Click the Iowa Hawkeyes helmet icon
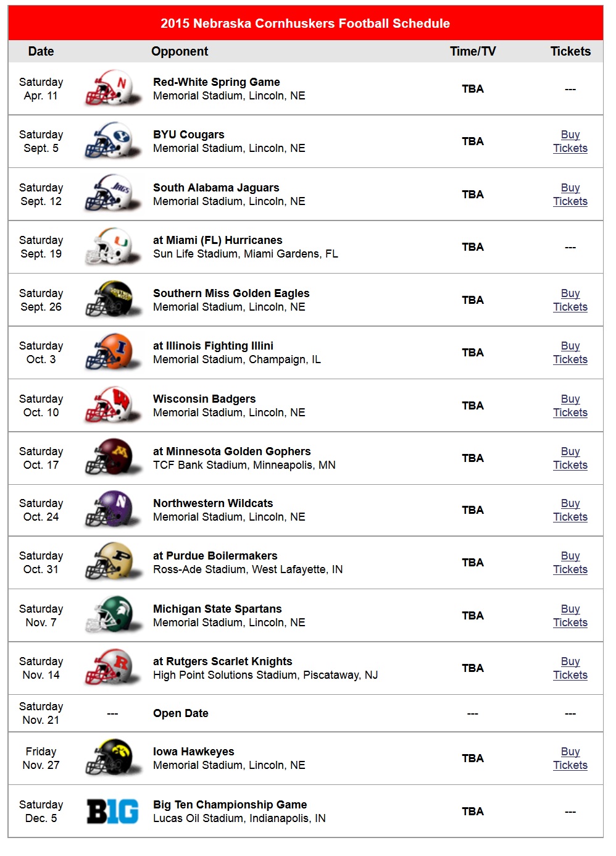This screenshot has height=856, width=616. [x=112, y=758]
